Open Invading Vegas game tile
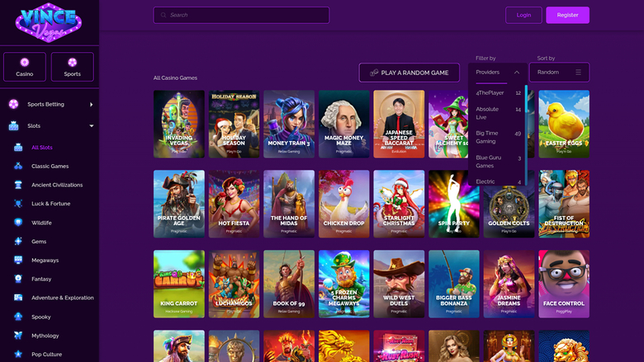644x362 pixels. 179,125
